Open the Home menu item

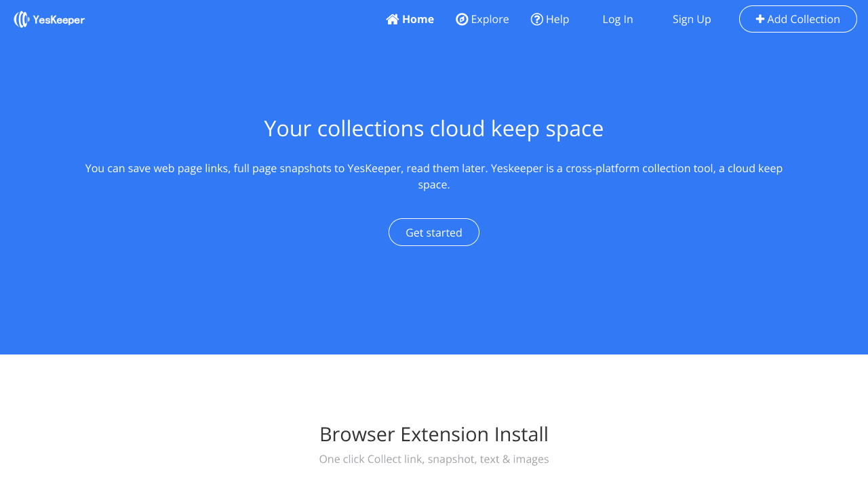418,20
